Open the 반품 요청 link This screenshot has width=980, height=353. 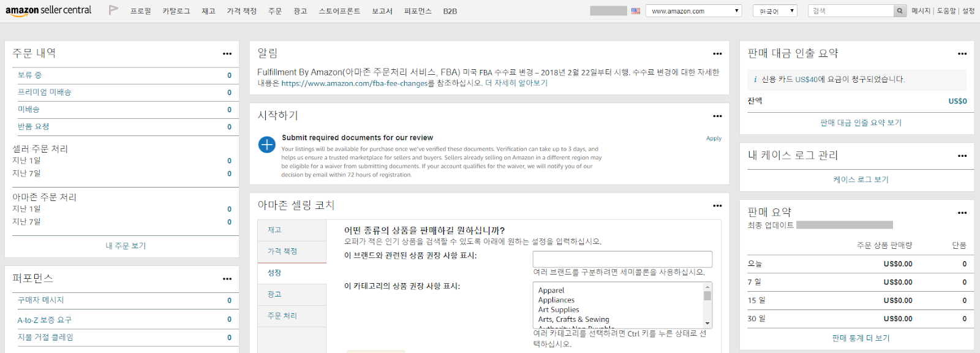(33, 126)
